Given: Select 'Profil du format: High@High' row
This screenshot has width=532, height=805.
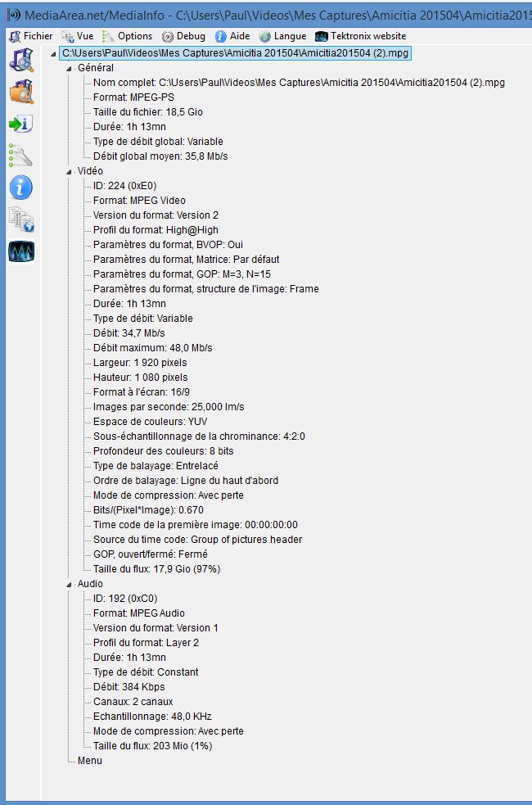Looking at the screenshot, I should [156, 230].
